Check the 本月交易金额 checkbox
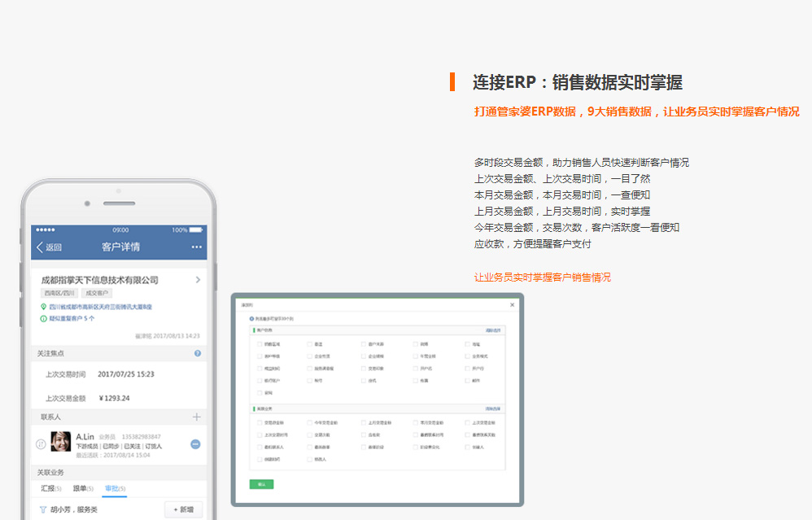The width and height of the screenshot is (812, 520). 415,422
